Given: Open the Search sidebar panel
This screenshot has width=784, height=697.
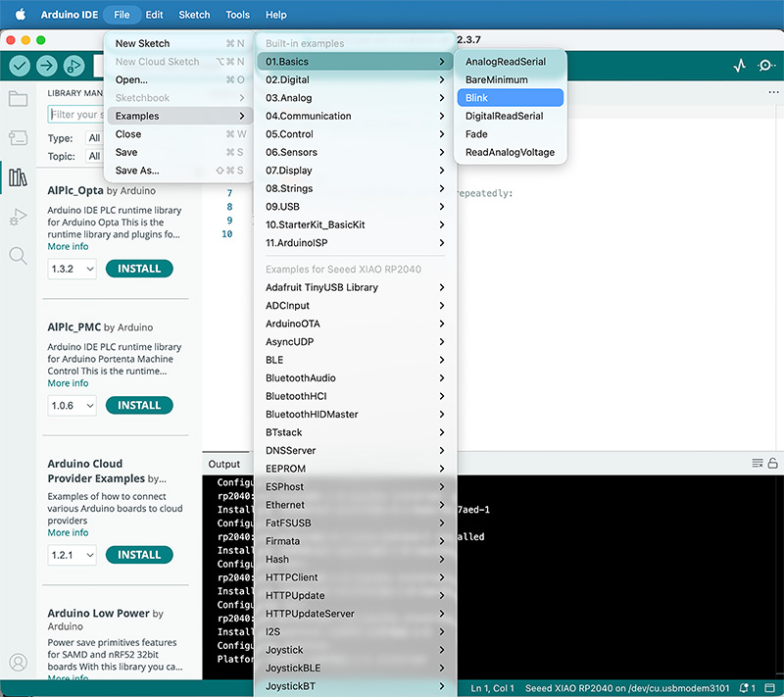Looking at the screenshot, I should (x=18, y=257).
